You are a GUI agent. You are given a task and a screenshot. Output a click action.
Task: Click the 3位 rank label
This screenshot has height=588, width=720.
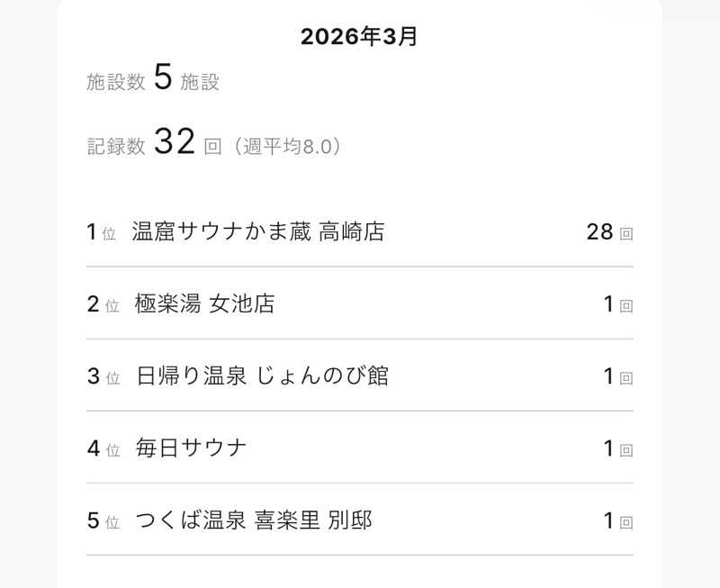tap(103, 376)
